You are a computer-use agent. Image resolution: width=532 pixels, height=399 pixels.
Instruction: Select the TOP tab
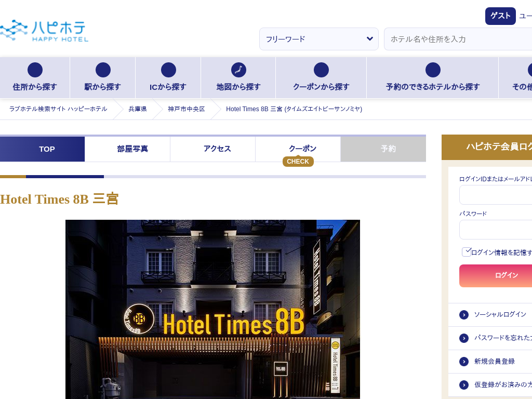[43, 149]
